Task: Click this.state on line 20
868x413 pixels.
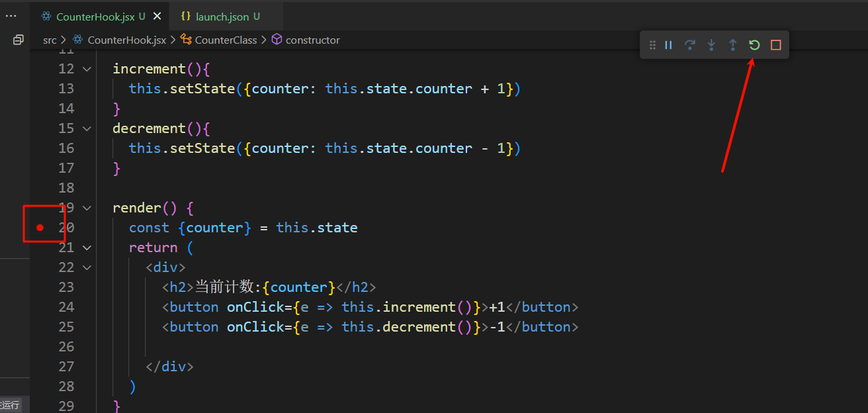Action: (317, 228)
